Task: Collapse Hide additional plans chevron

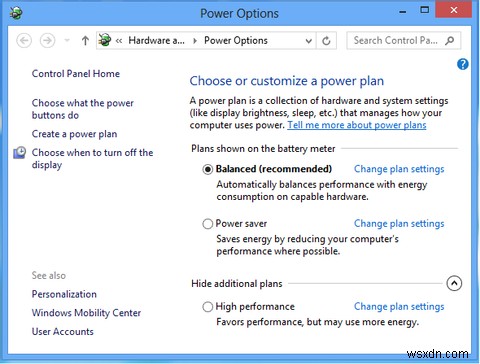Action: 454,284
